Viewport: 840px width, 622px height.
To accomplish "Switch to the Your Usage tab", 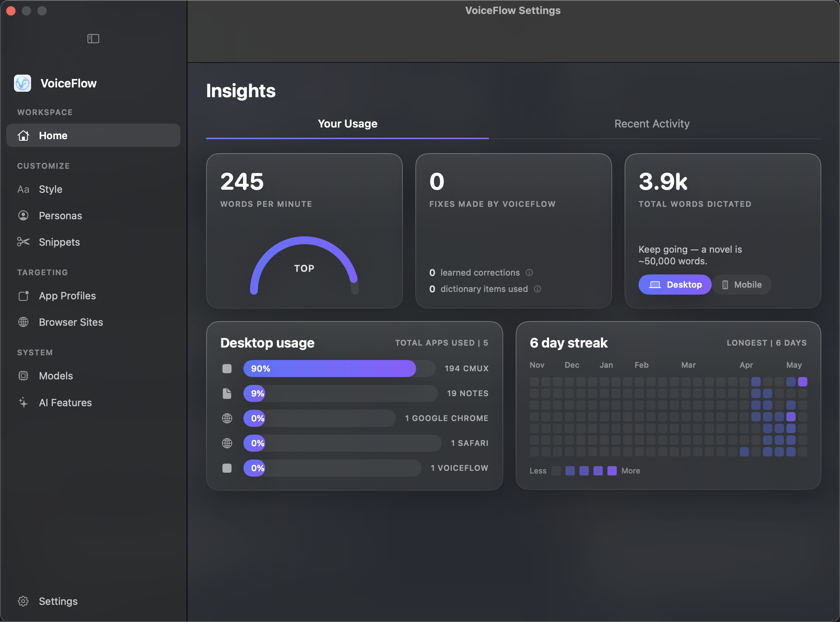I will (x=347, y=124).
